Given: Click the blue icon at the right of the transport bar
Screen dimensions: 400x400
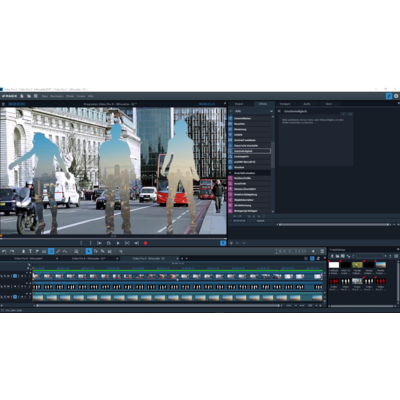Looking at the screenshot, I should pyautogui.click(x=223, y=243).
